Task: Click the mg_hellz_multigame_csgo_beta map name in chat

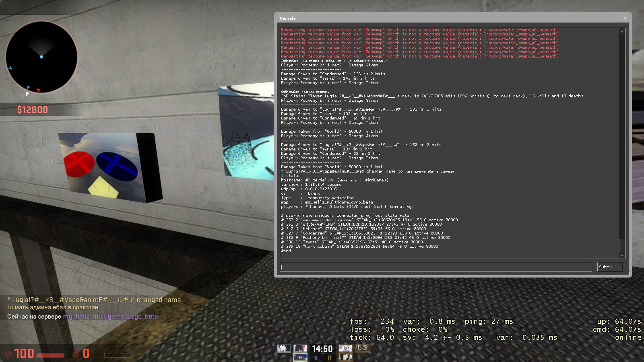Action: coord(110,317)
